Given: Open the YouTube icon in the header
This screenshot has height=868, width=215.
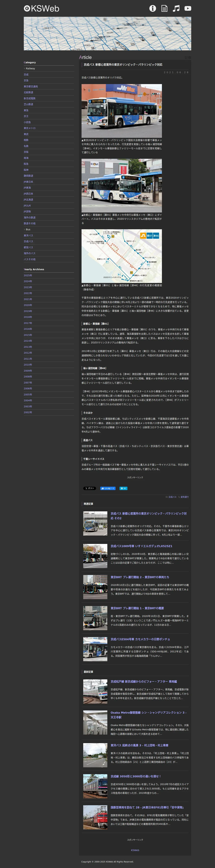Looking at the screenshot, I should pyautogui.click(x=188, y=8).
